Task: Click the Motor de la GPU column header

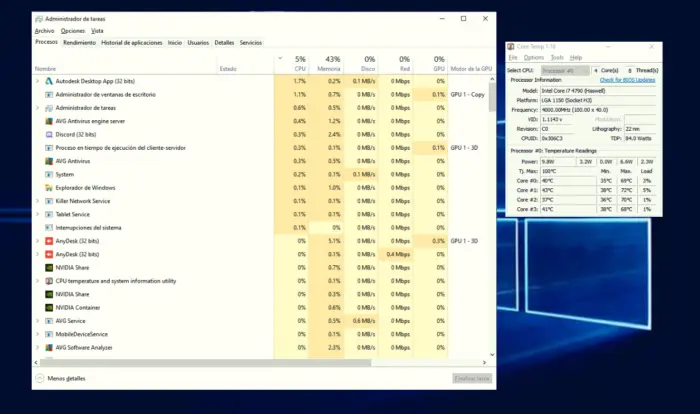Action: click(x=471, y=63)
